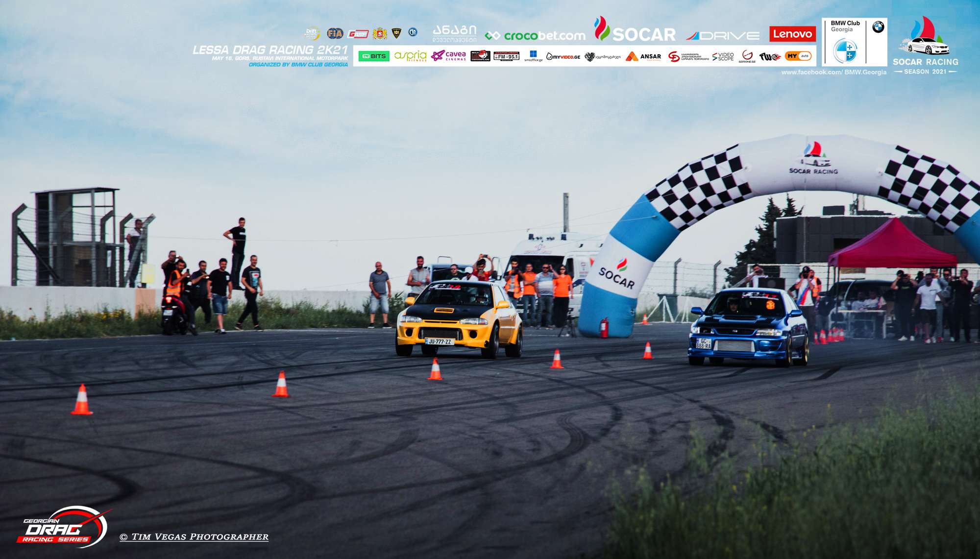The width and height of the screenshot is (980, 559).
Task: Click the orange MY auto logo
Action: (798, 56)
